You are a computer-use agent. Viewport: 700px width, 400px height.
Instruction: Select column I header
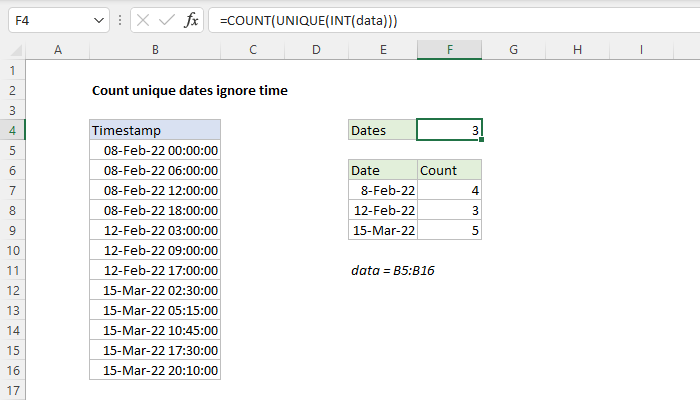pyautogui.click(x=640, y=50)
